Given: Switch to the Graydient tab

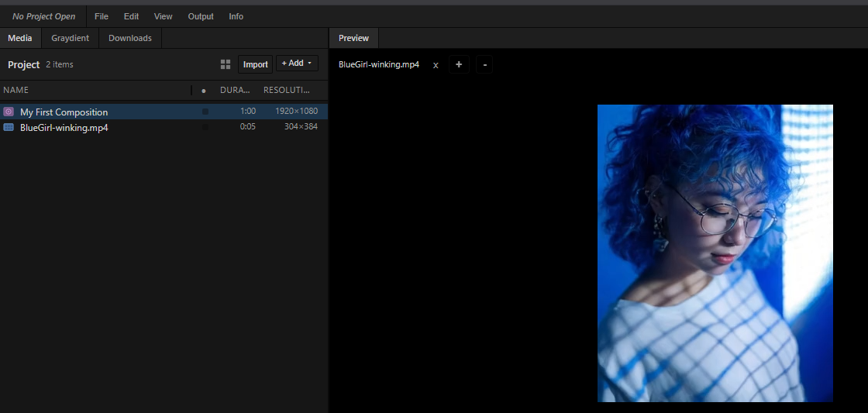Looking at the screenshot, I should [x=70, y=38].
